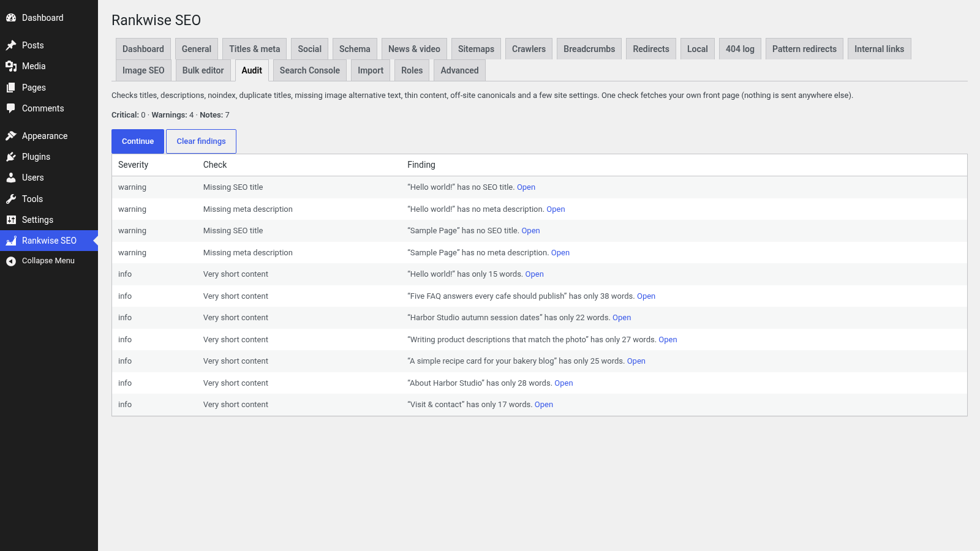
Task: Open the Search Console tab
Action: click(310, 70)
